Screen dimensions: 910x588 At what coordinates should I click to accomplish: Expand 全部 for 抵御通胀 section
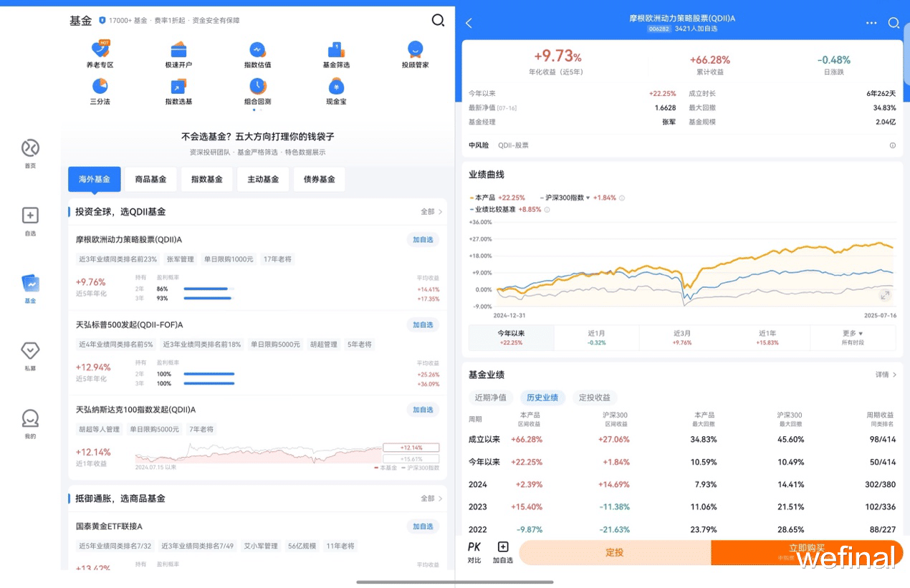431,498
